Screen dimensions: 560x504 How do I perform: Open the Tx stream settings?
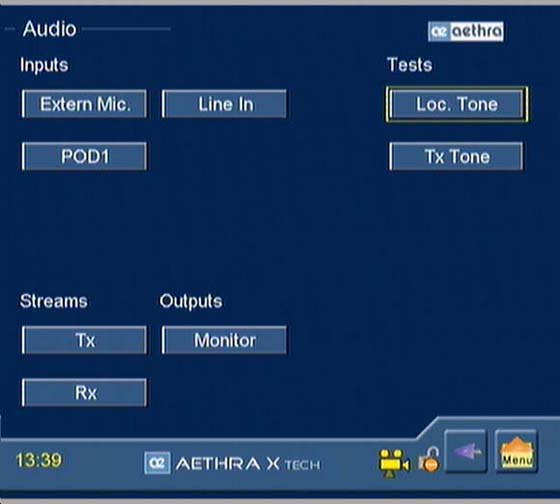click(84, 340)
